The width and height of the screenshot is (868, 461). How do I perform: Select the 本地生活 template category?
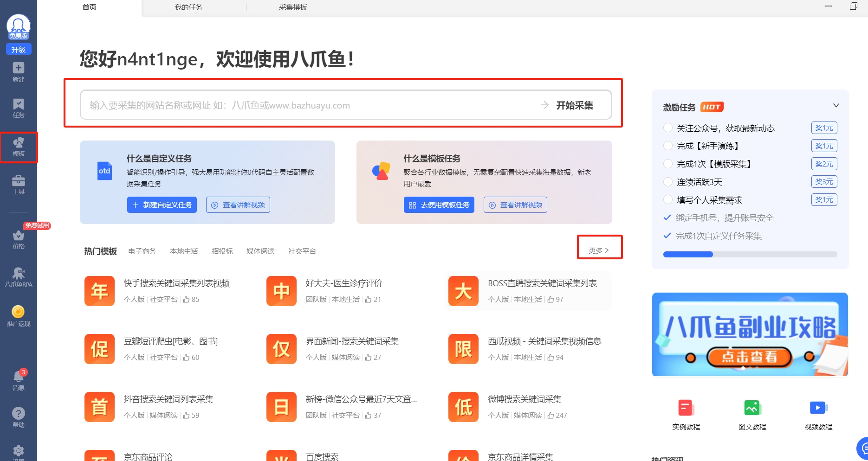pos(184,251)
